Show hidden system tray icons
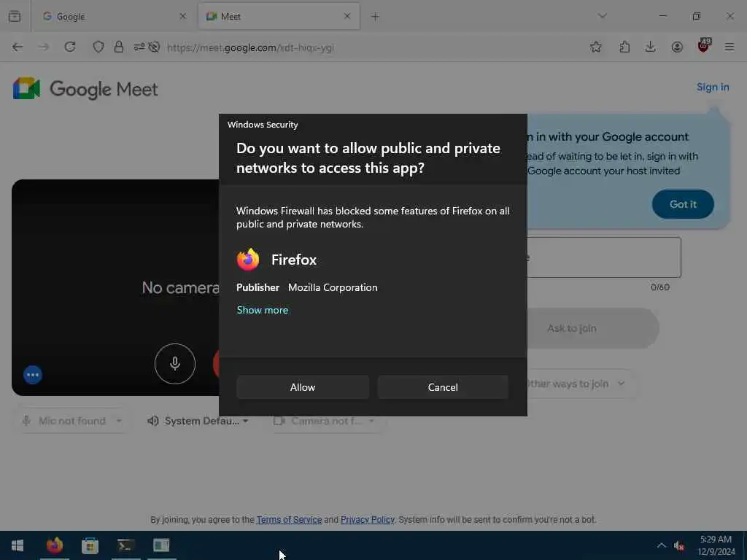747x560 pixels. pos(661,545)
